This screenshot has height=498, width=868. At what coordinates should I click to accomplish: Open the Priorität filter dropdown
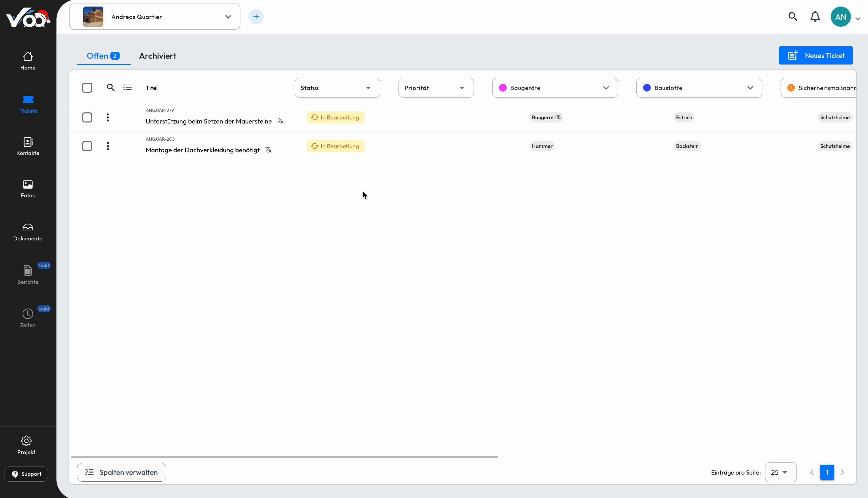pos(436,87)
